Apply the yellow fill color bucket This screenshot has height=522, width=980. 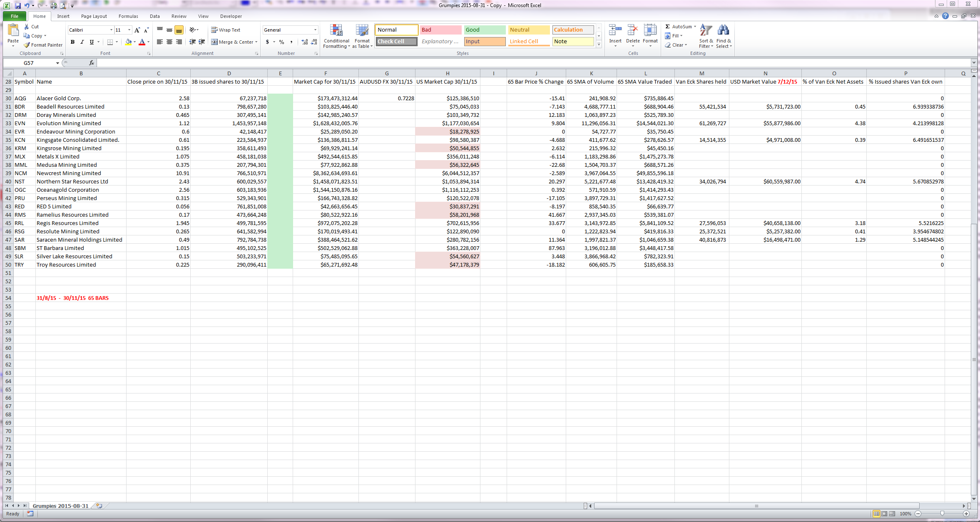pos(128,42)
